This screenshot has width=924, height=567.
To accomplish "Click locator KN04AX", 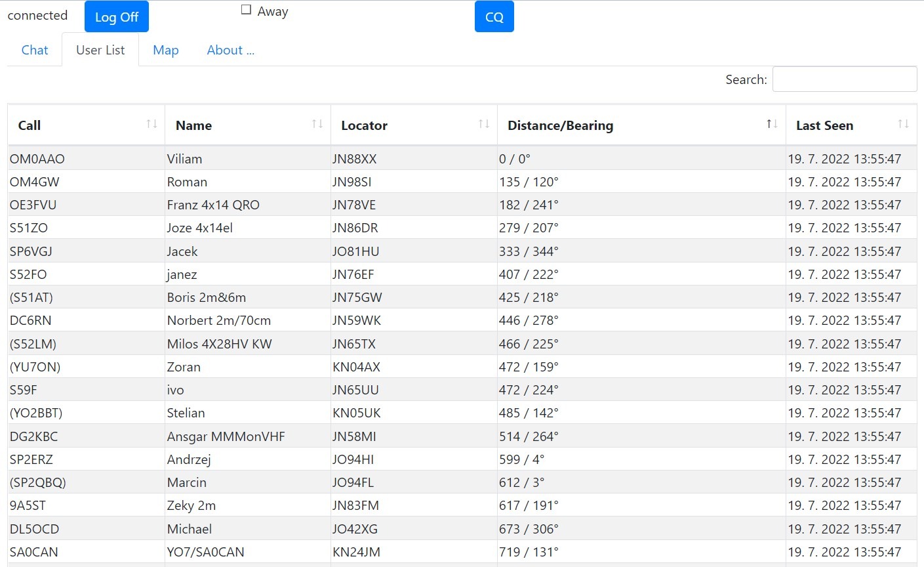I will (357, 367).
